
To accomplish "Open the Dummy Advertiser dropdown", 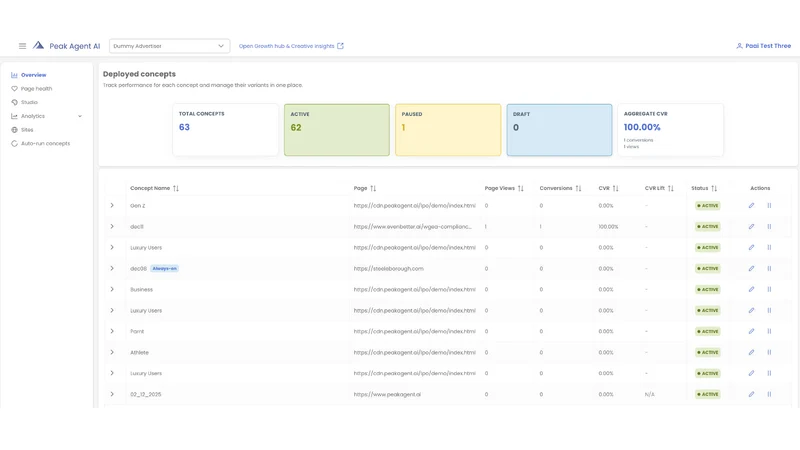I will [x=169, y=46].
